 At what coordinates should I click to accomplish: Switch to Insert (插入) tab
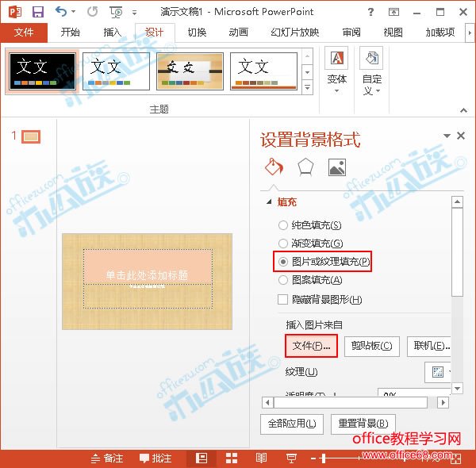pos(113,33)
